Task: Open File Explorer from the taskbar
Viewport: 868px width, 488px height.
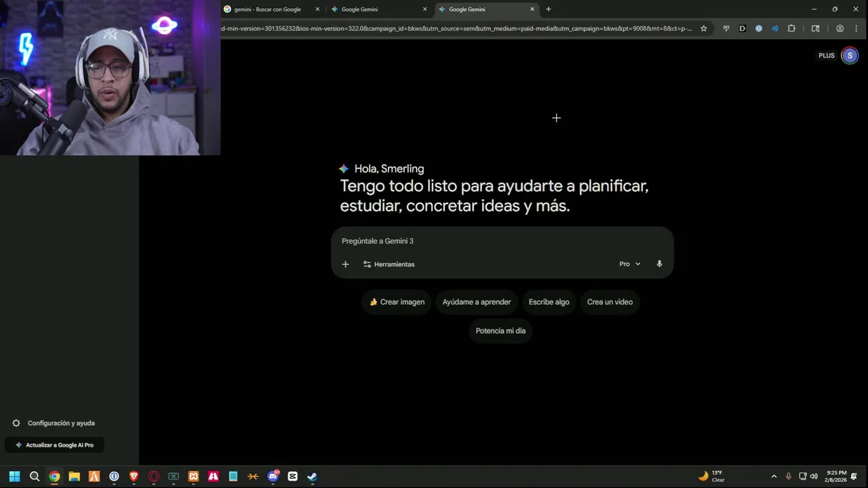Action: (x=74, y=476)
